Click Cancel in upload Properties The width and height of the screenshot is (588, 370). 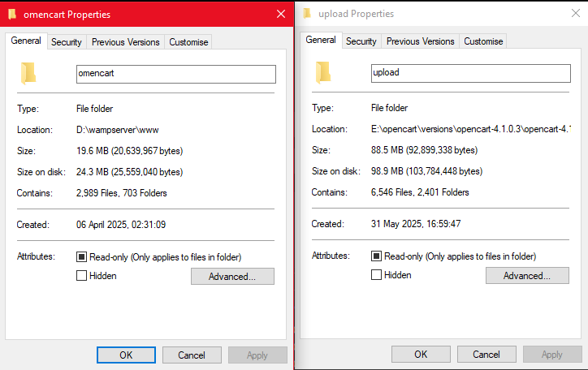point(486,355)
